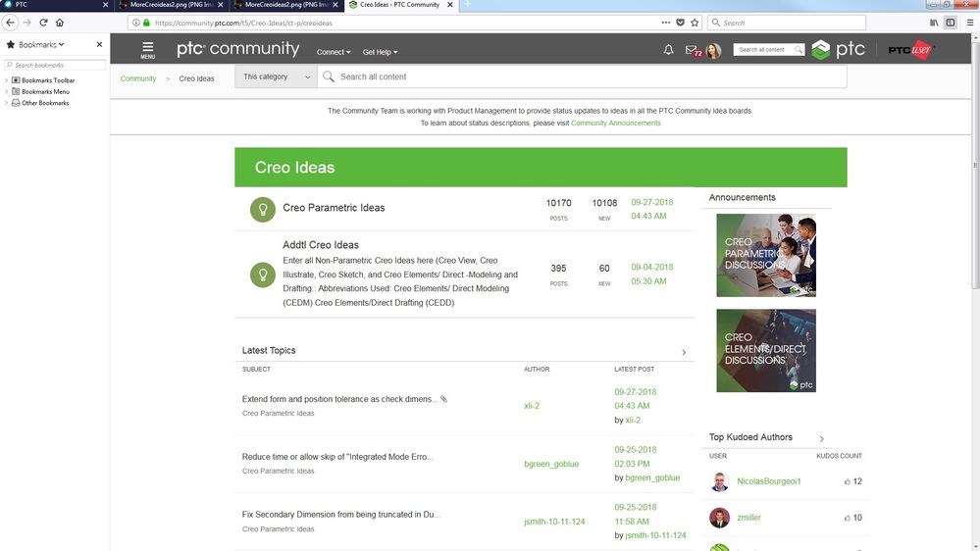Close the Bookmarks sidebar with the X
This screenshot has height=551, width=980.
tap(99, 44)
